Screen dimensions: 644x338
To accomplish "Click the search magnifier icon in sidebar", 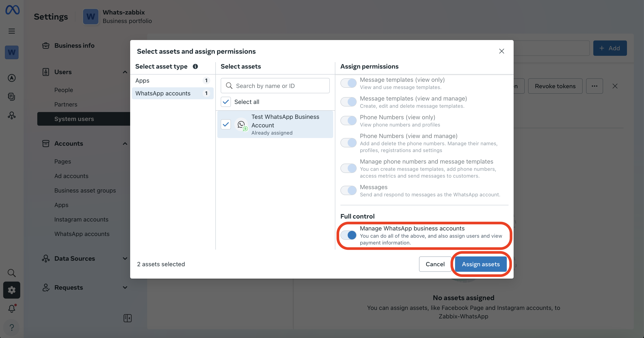I will pyautogui.click(x=12, y=273).
